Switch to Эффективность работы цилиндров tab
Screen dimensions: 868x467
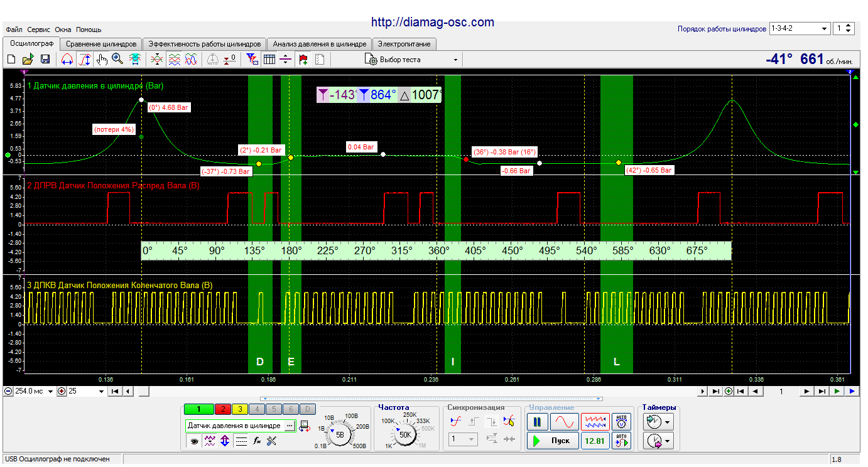(x=204, y=44)
